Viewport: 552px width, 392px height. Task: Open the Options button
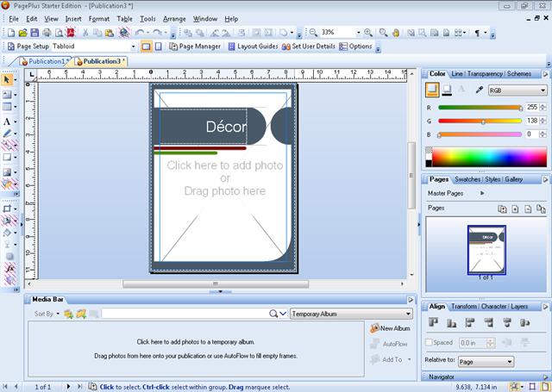[355, 47]
